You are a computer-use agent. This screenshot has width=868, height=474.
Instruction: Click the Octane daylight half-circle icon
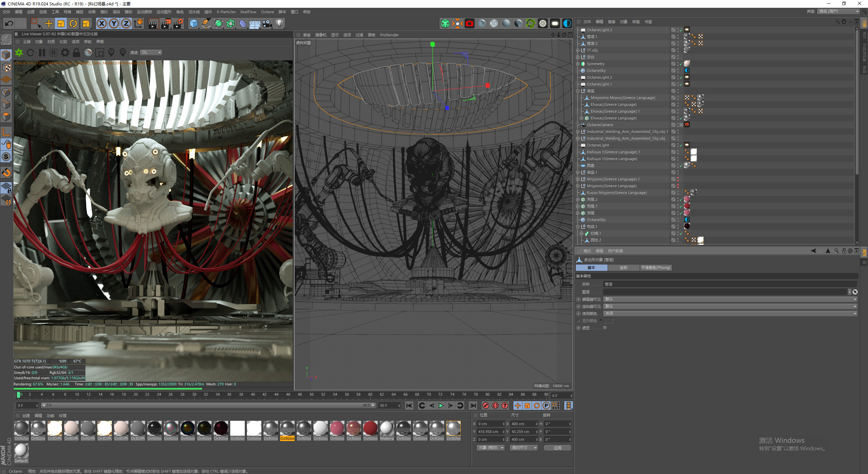point(567,23)
